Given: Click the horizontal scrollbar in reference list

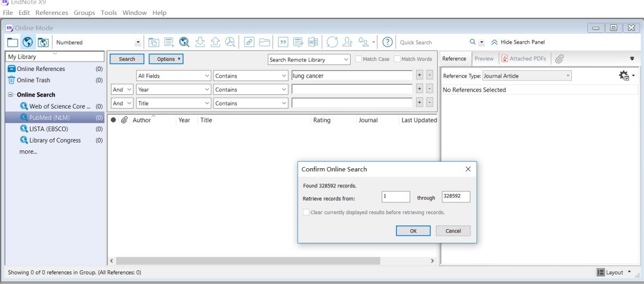Looking at the screenshot, I should [x=248, y=261].
